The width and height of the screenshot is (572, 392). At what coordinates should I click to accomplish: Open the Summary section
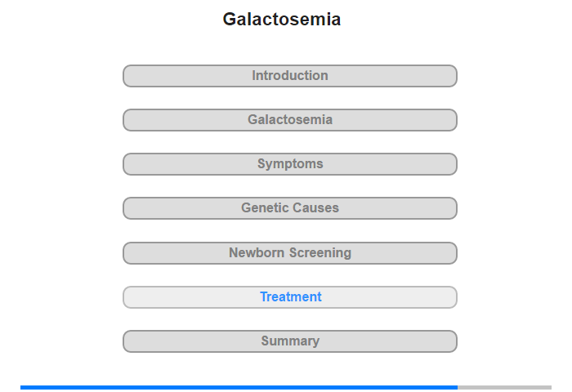coord(289,341)
